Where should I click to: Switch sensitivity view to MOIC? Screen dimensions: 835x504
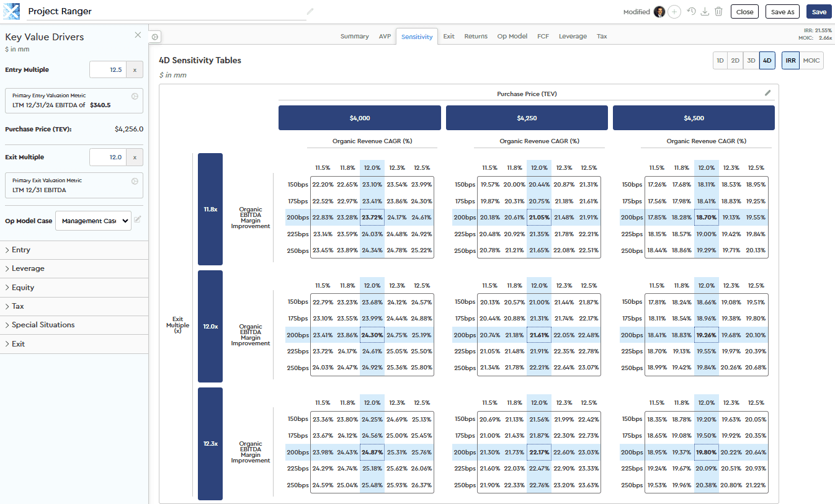pyautogui.click(x=811, y=61)
